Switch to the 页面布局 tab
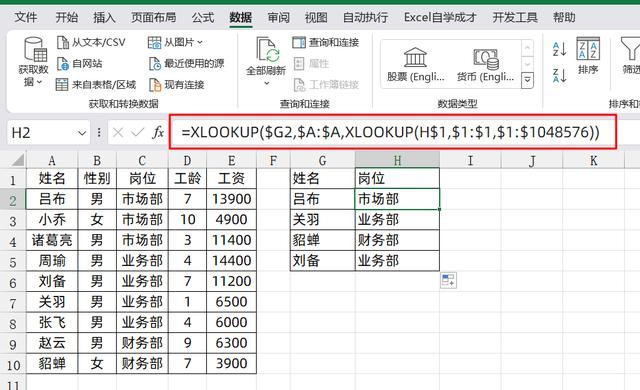 tap(153, 17)
